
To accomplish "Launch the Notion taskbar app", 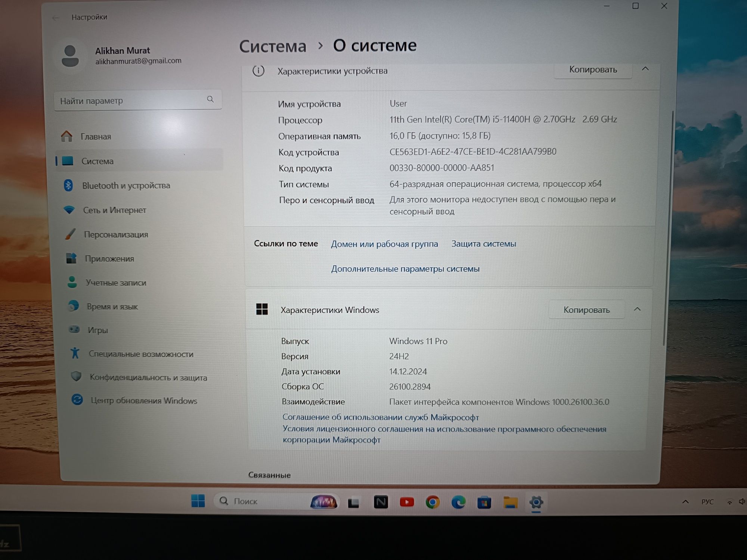I will [381, 502].
